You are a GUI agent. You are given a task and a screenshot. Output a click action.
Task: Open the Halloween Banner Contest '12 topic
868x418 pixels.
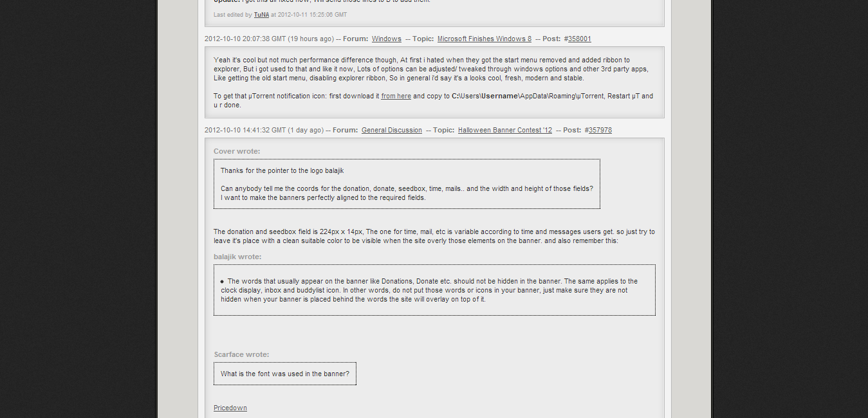[505, 130]
